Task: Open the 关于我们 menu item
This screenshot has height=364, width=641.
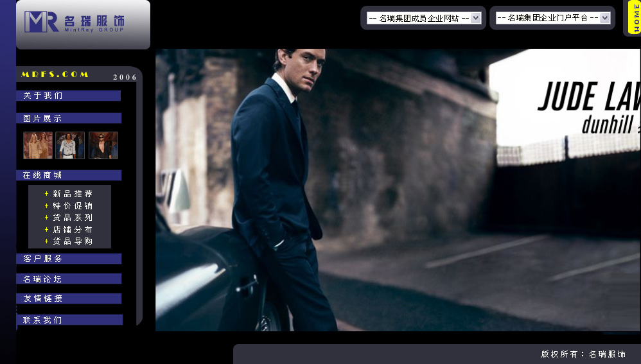Action: pyautogui.click(x=68, y=96)
